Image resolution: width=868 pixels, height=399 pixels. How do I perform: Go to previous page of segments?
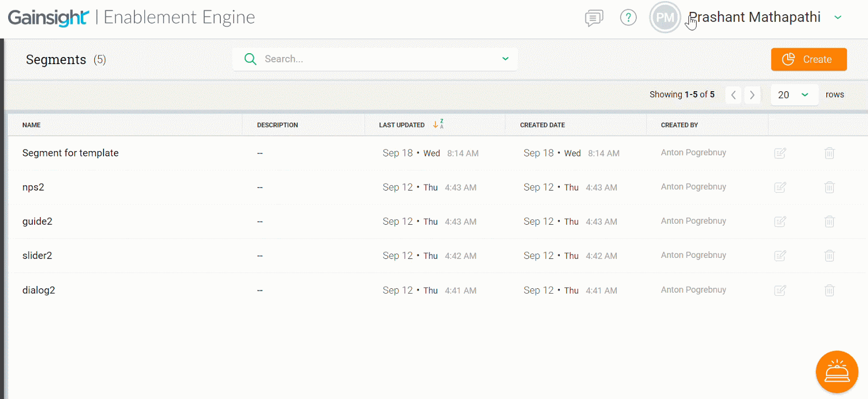pyautogui.click(x=733, y=94)
